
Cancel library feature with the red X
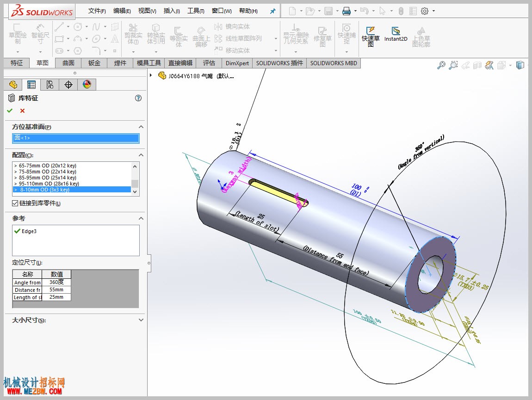point(22,111)
